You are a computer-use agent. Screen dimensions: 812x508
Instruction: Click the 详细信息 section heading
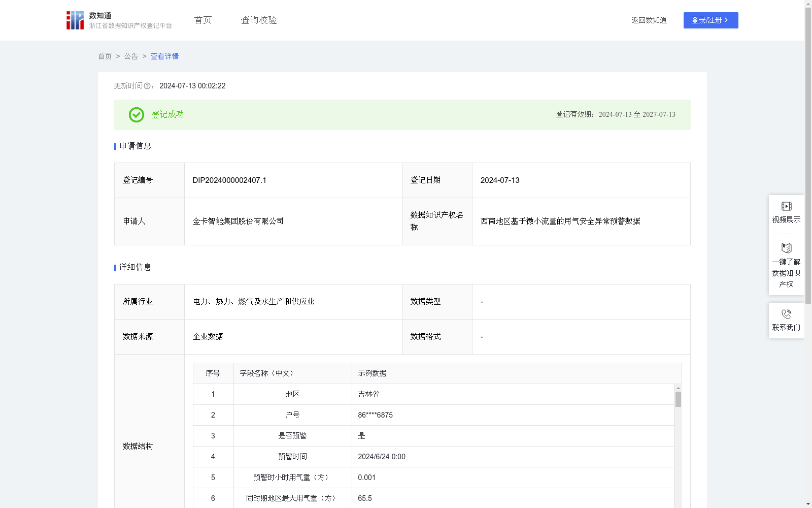pyautogui.click(x=136, y=268)
